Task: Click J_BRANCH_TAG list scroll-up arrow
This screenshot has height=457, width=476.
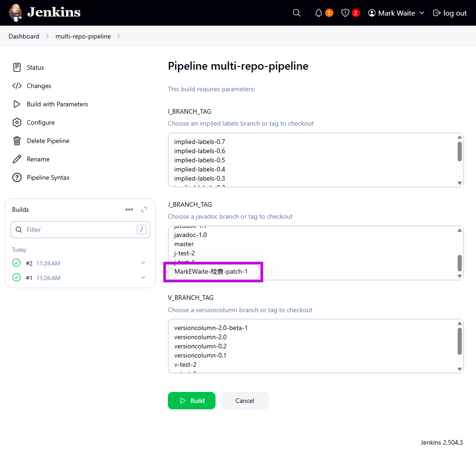Action: [x=459, y=230]
